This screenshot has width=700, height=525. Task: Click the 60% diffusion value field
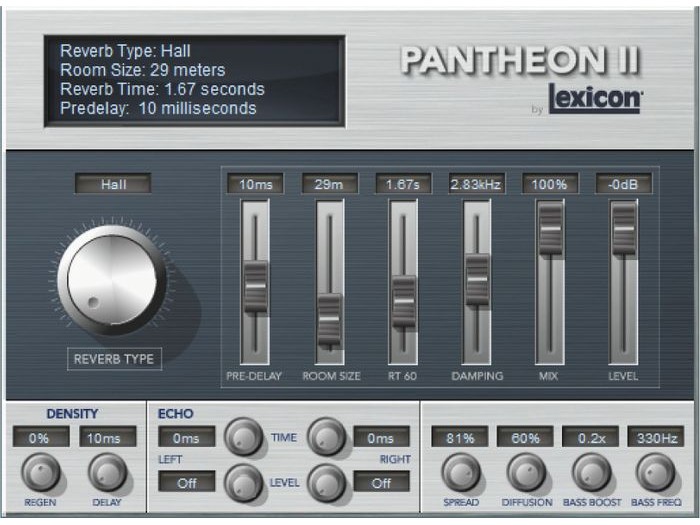[525, 438]
